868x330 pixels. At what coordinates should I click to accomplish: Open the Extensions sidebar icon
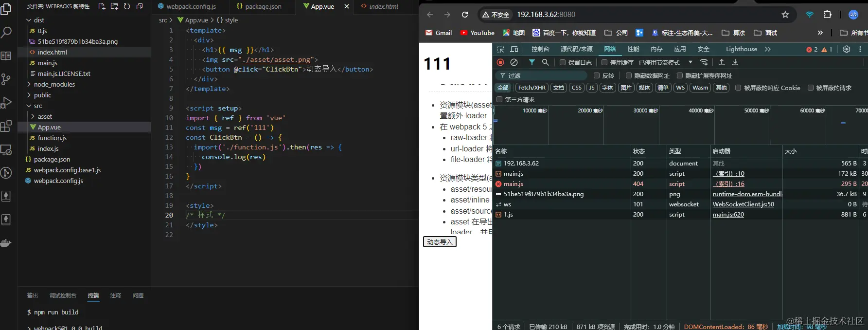click(6, 126)
